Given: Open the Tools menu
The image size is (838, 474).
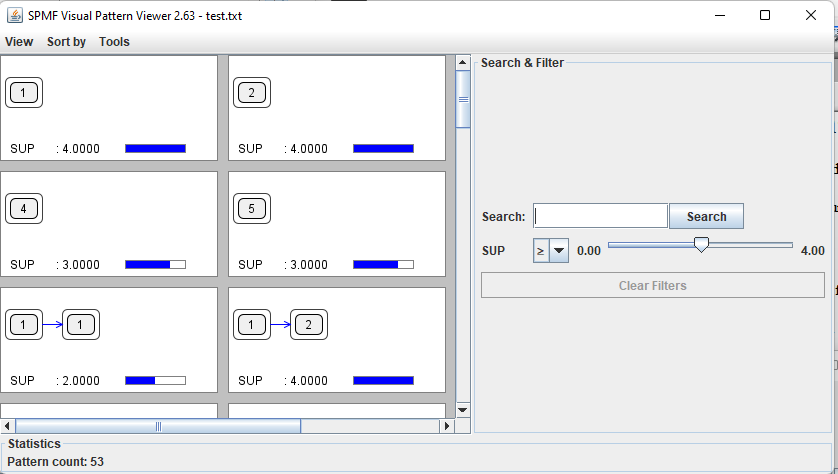Looking at the screenshot, I should coord(114,42).
